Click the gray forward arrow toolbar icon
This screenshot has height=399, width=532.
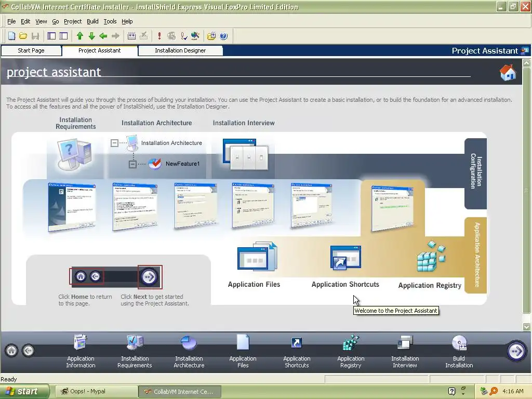(x=115, y=36)
